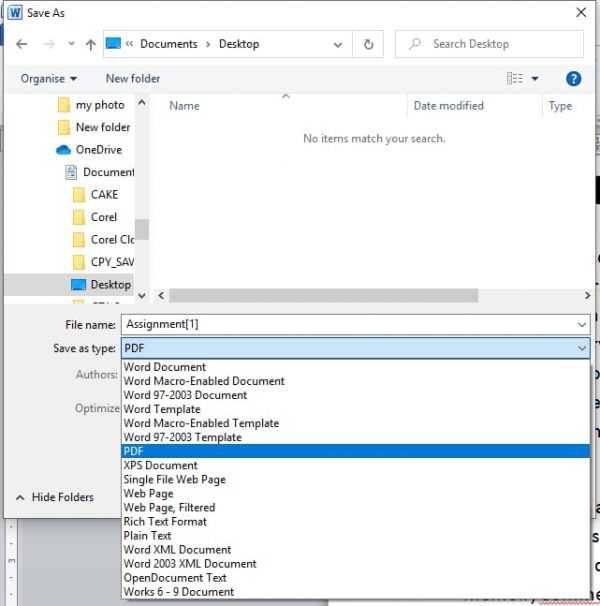Click horizontal scrollbar left arrow

pos(161,296)
